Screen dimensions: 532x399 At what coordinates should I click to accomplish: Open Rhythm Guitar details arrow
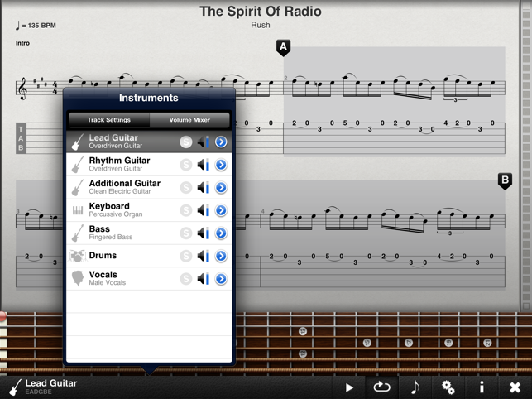click(221, 165)
